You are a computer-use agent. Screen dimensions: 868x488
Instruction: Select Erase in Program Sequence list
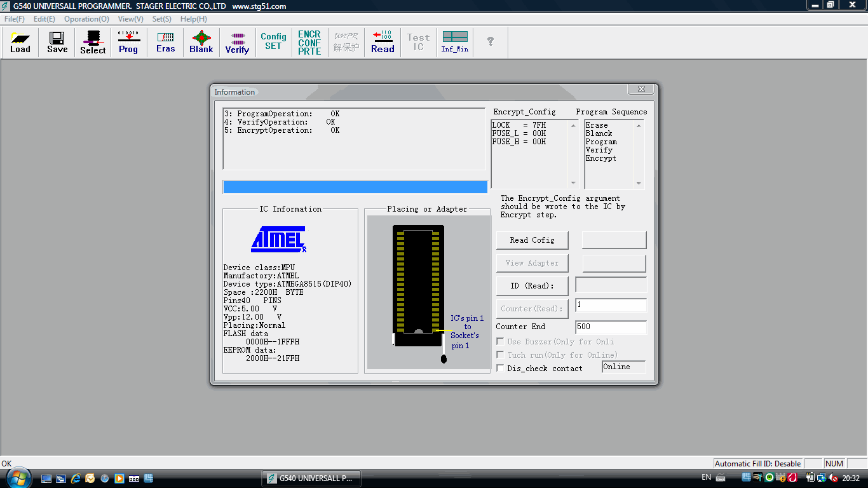[597, 125]
